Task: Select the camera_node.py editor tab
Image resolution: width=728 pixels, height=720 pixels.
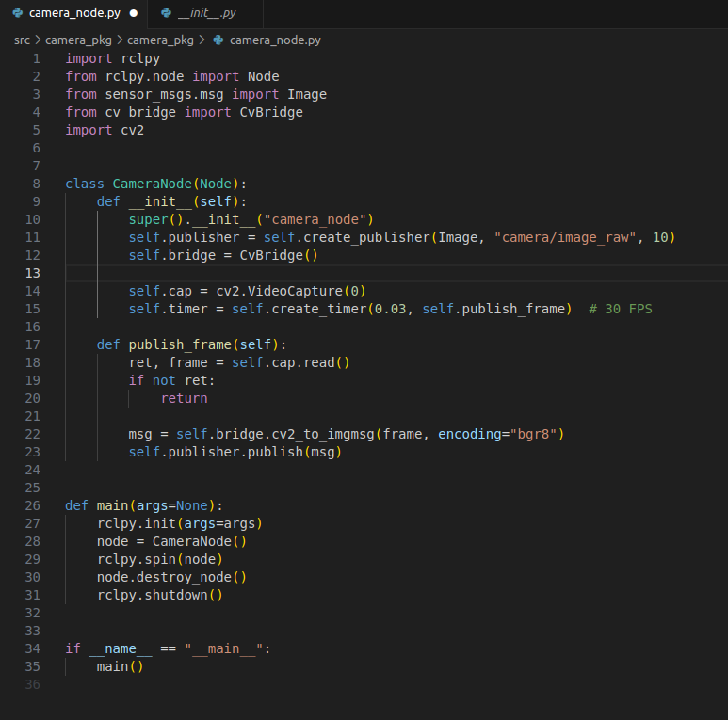Action: coord(75,13)
